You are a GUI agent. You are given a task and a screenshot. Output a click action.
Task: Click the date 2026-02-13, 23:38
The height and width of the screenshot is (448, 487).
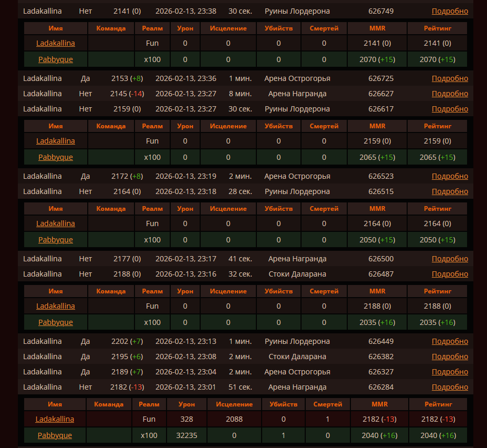pyautogui.click(x=186, y=11)
